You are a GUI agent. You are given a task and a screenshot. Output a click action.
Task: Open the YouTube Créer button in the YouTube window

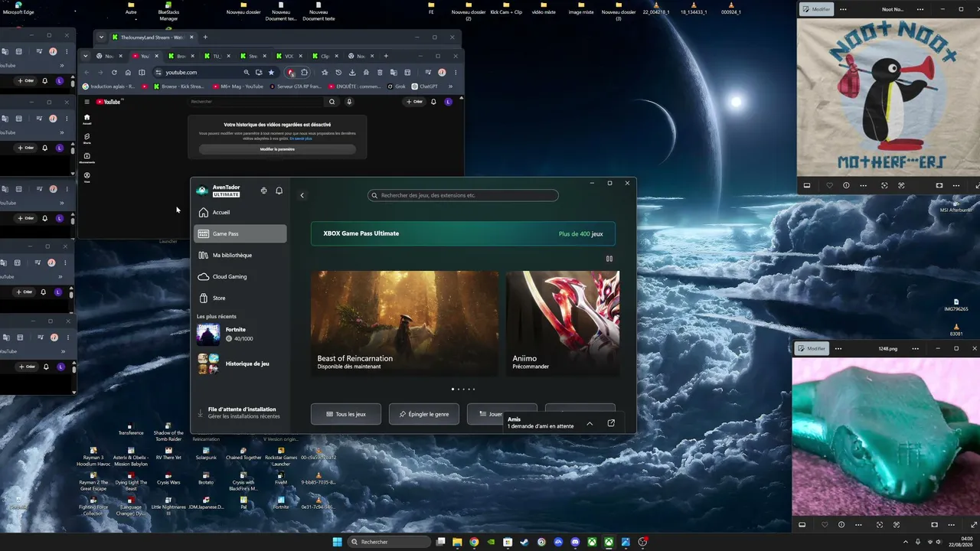coord(413,102)
